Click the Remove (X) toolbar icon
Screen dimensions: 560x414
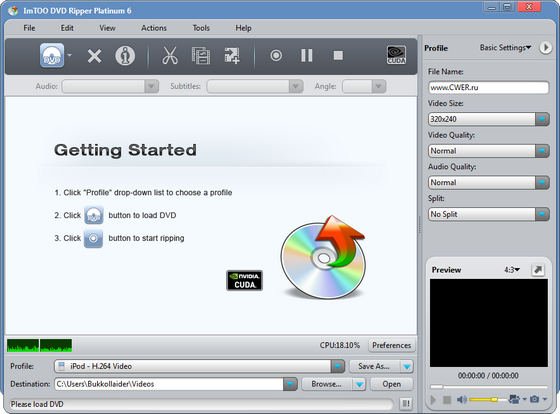click(x=94, y=56)
